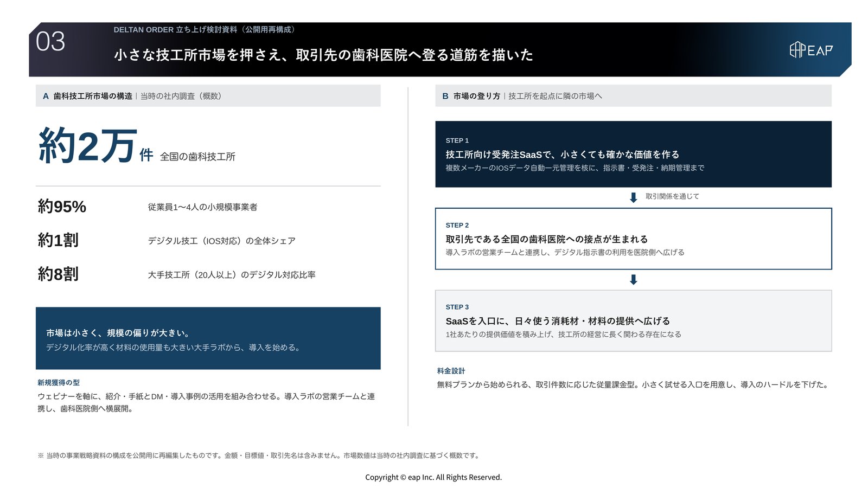Screen dimensions: 868x488
Task: Click '取引先である全国の歯科医院への接点' heading
Action: coord(547,239)
